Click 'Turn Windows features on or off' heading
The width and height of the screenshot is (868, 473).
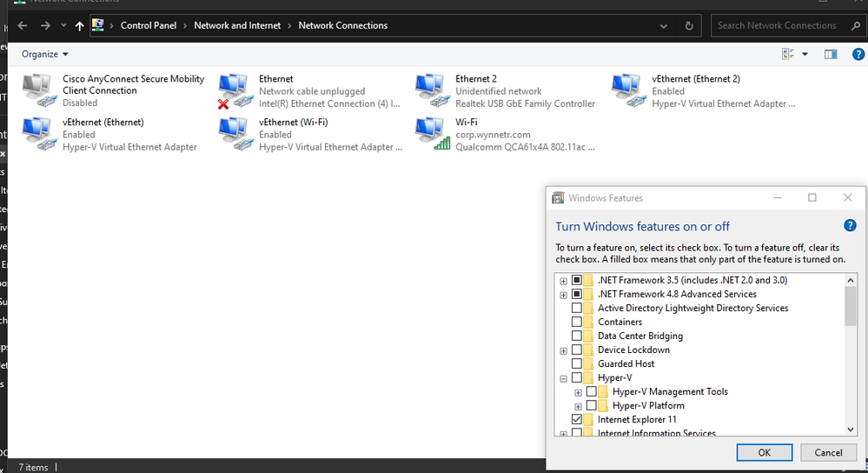pyautogui.click(x=642, y=227)
